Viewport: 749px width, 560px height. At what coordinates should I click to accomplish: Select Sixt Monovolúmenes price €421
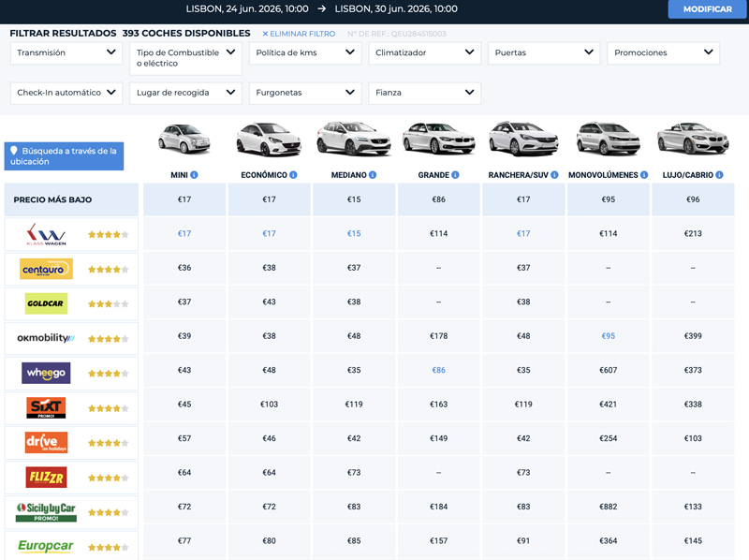[608, 405]
